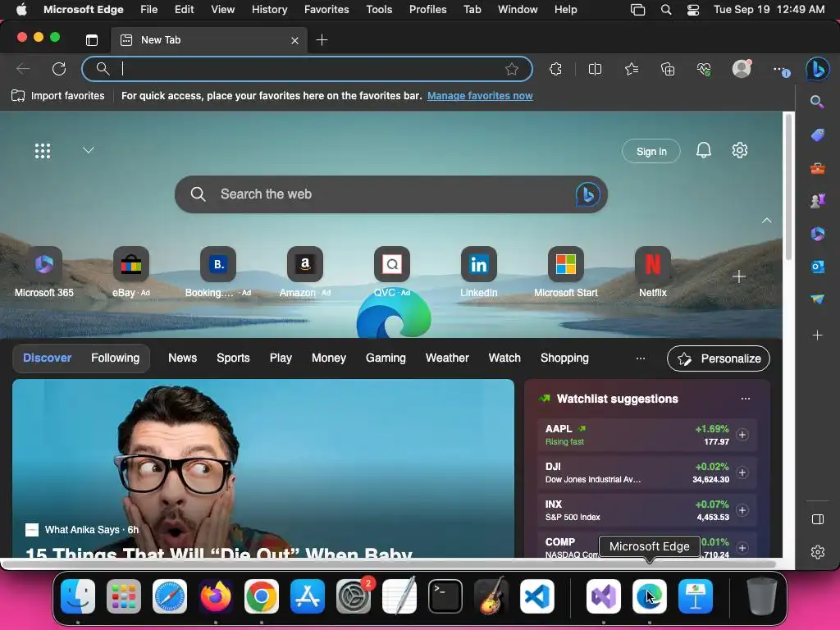The width and height of the screenshot is (840, 630).
Task: Click Bing chat icon in search box
Action: [587, 194]
